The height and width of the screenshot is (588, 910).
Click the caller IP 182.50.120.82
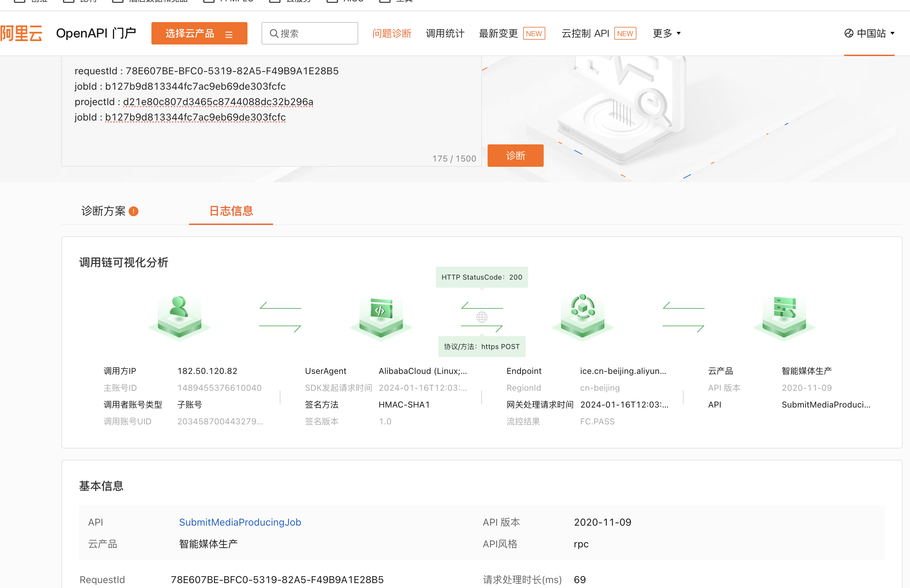(x=208, y=371)
